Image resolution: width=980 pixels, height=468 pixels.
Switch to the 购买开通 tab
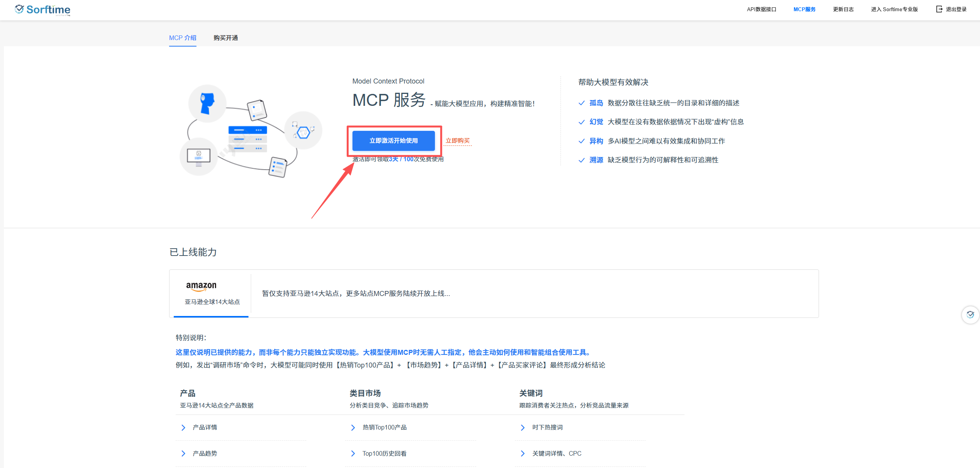click(x=226, y=38)
